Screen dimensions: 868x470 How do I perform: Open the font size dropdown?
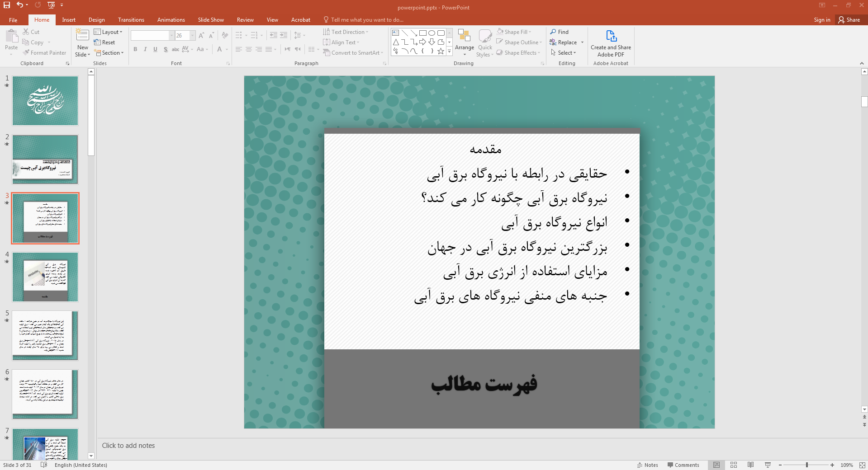click(x=193, y=36)
